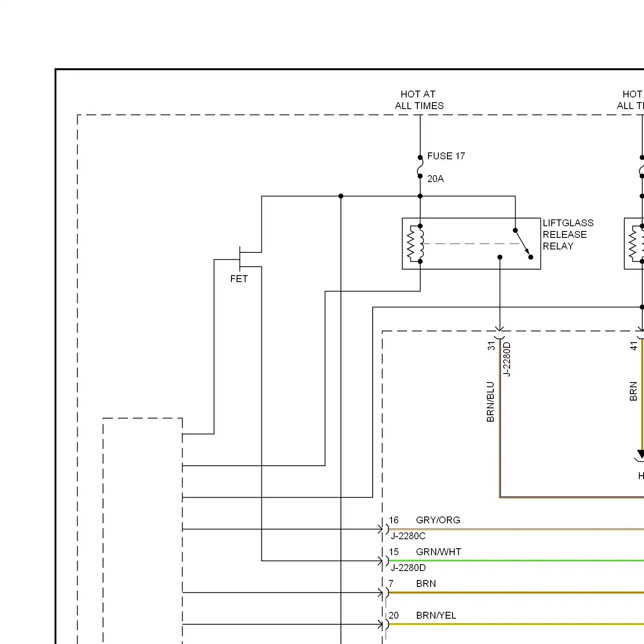Click the FUSE 17 label
644x644 pixels.
[x=446, y=156]
